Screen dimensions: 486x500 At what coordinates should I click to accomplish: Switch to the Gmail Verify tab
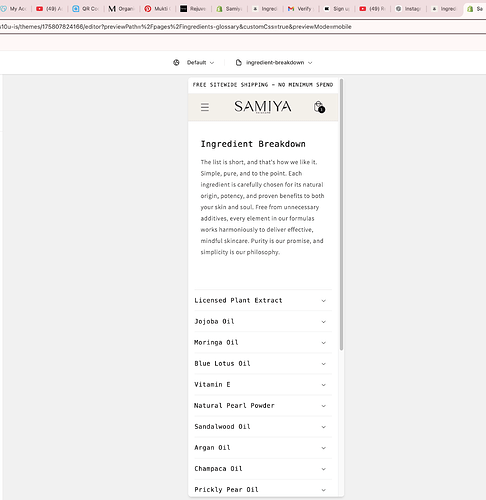(x=300, y=9)
